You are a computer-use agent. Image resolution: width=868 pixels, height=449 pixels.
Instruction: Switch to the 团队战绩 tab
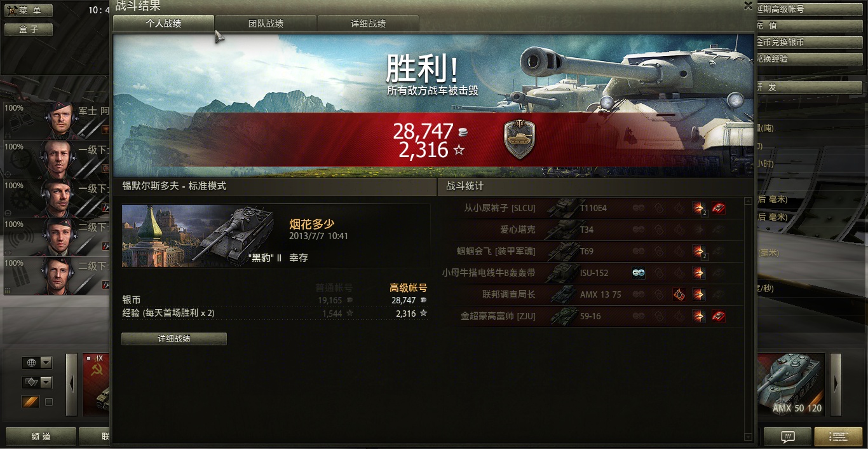[x=266, y=24]
